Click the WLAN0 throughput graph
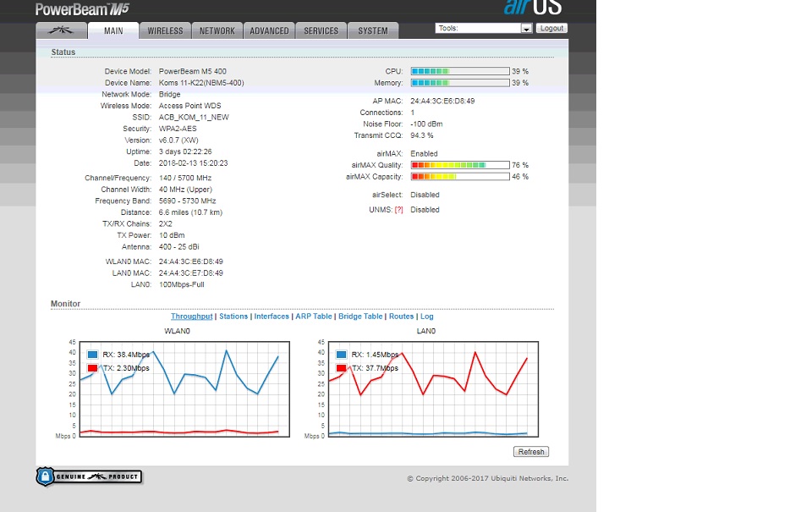 184,389
